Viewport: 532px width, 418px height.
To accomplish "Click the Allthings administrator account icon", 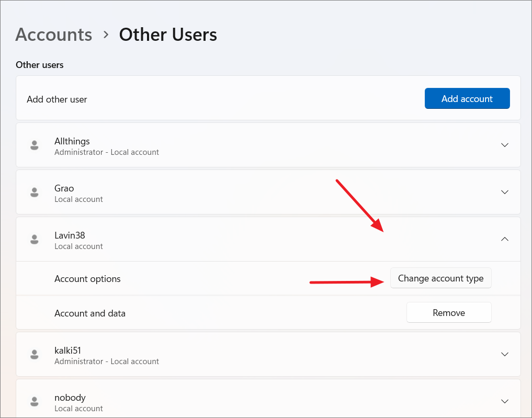I will pos(34,145).
